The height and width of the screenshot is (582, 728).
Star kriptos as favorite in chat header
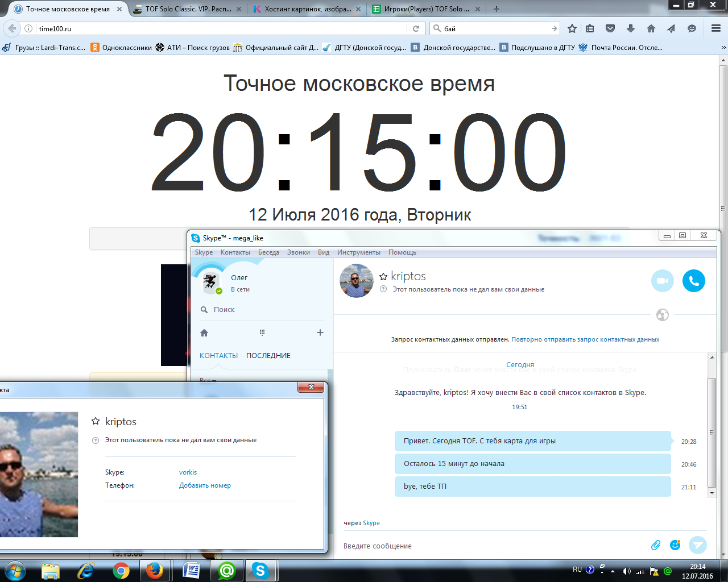[383, 276]
